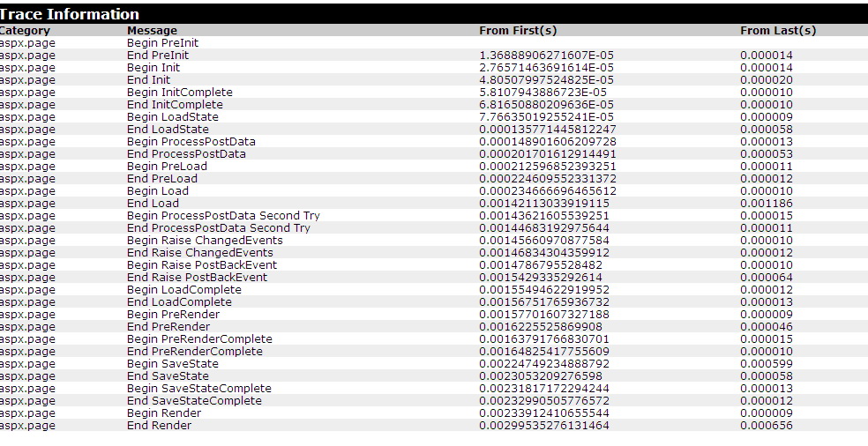Click the value 6.81650880209636E-05
Viewport: 868px width, 446px height.
546,105
